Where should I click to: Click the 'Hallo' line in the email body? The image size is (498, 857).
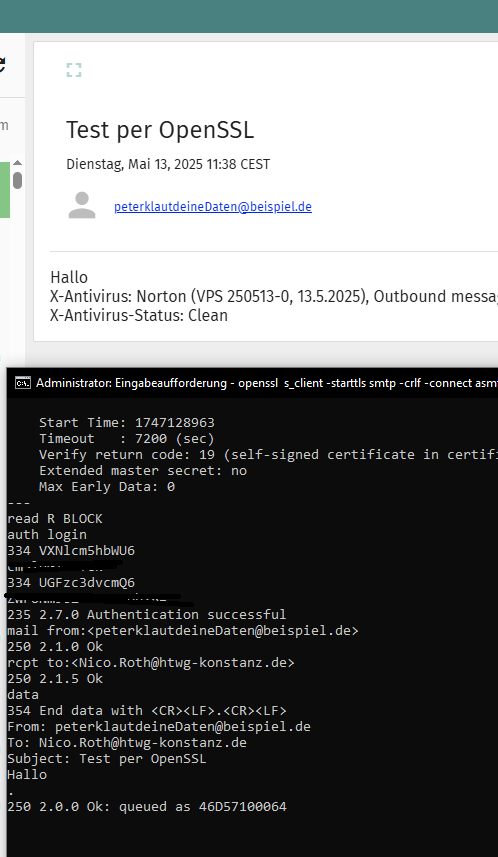69,277
